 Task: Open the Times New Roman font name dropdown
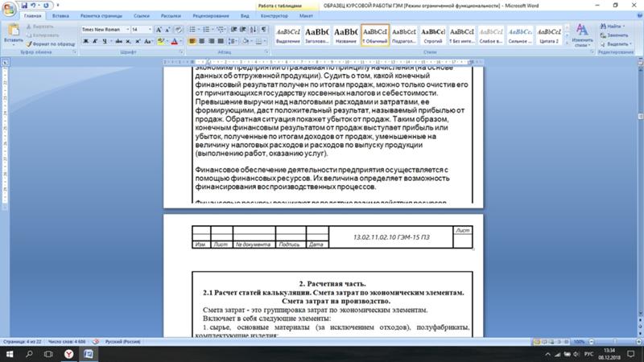[x=128, y=30]
